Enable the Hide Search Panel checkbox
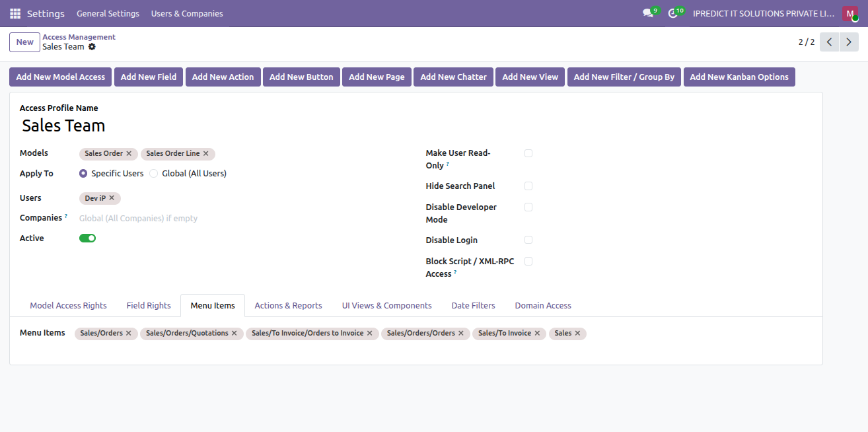This screenshot has width=868, height=432. (x=528, y=186)
